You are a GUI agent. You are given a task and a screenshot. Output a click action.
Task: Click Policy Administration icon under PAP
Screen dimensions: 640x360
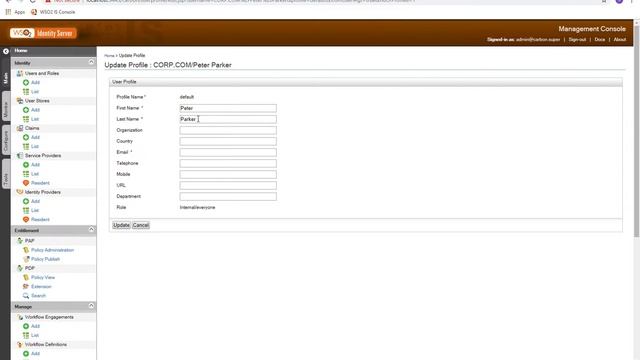pos(26,250)
